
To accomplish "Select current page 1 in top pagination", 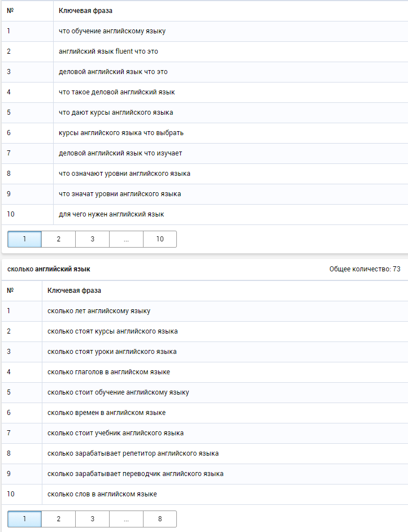I will [24, 239].
